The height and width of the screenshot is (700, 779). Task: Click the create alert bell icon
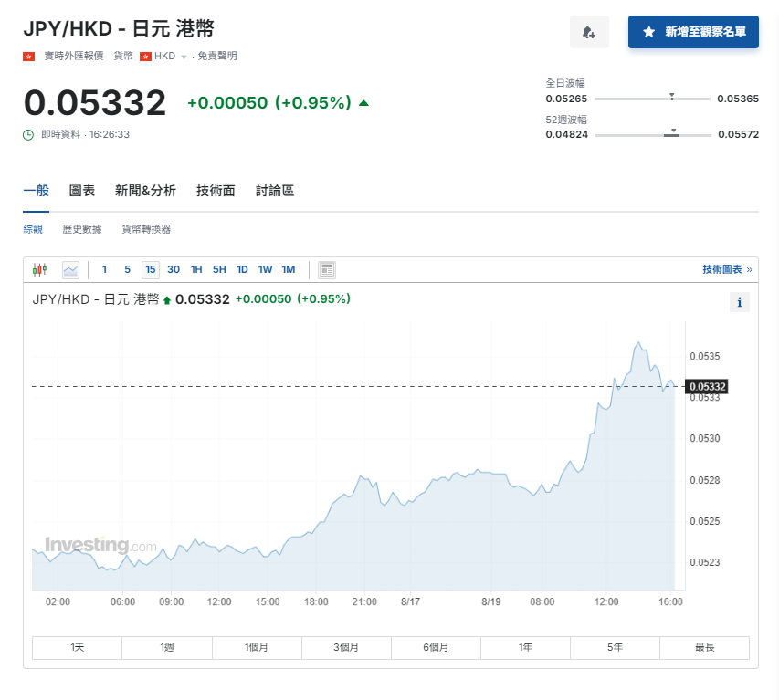click(589, 32)
